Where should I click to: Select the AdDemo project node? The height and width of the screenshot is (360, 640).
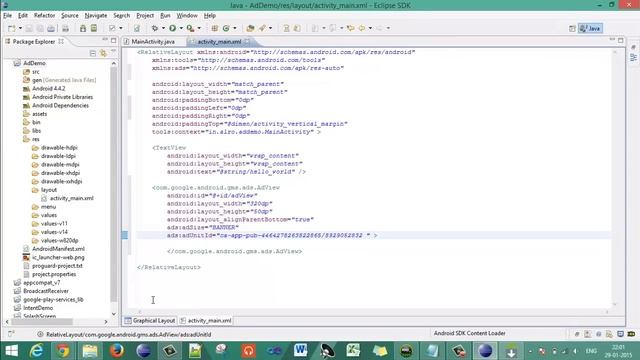34,63
